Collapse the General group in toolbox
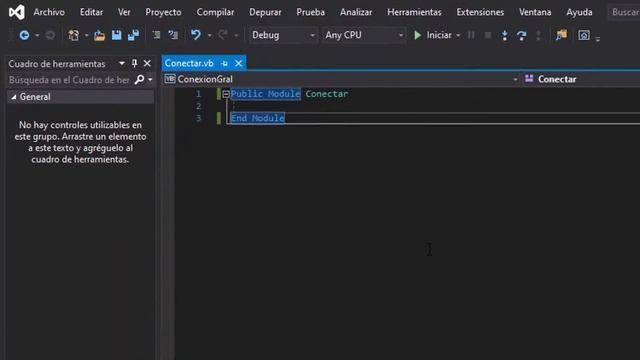Screen dimensions: 640x360 pos(14,97)
